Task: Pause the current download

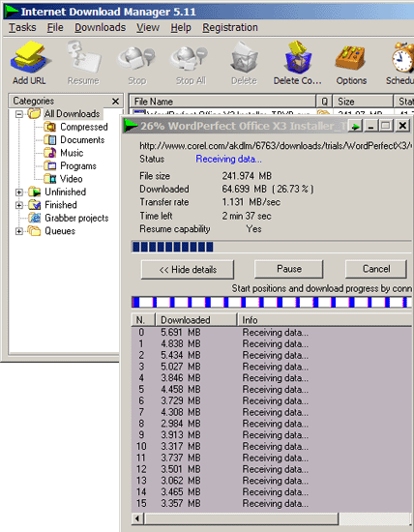Action: click(289, 269)
